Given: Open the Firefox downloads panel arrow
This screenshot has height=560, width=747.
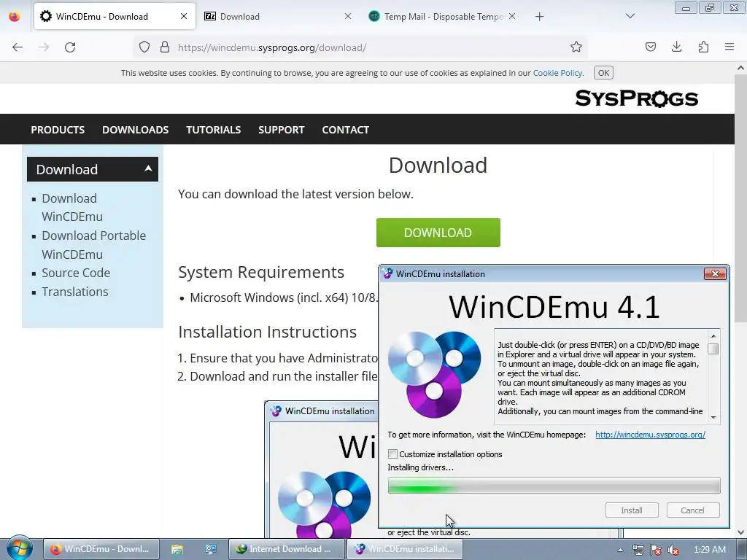Looking at the screenshot, I should (x=676, y=47).
